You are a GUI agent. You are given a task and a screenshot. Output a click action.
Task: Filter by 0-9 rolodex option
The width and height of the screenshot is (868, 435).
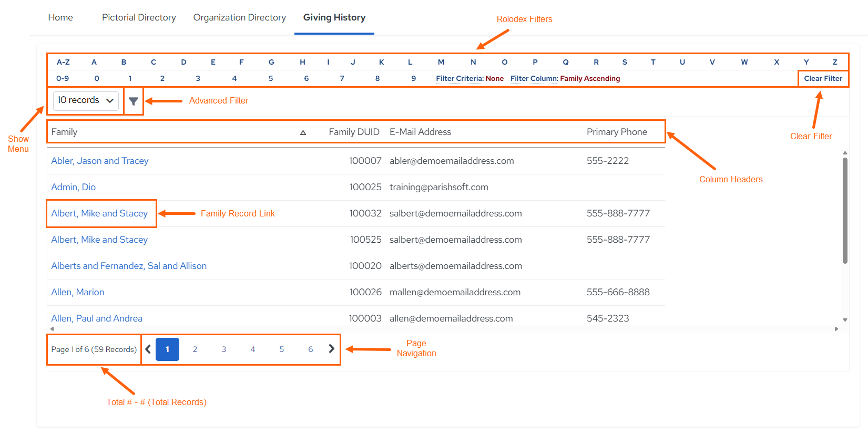[x=63, y=78]
